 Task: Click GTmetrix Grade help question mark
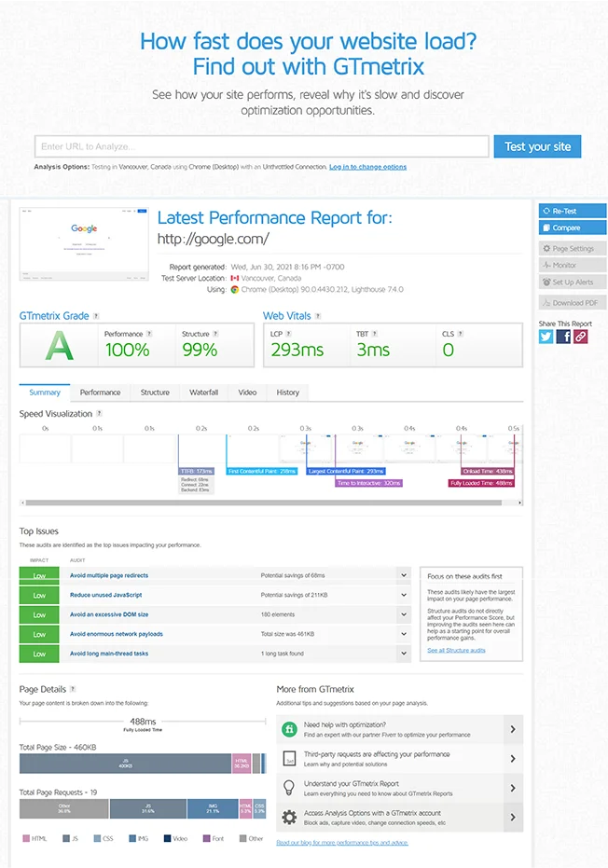(96, 316)
